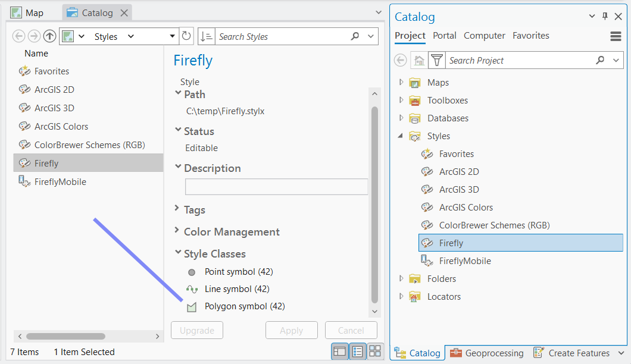Image resolution: width=631 pixels, height=364 pixels.
Task: Collapse the Style Classes section
Action: click(177, 253)
